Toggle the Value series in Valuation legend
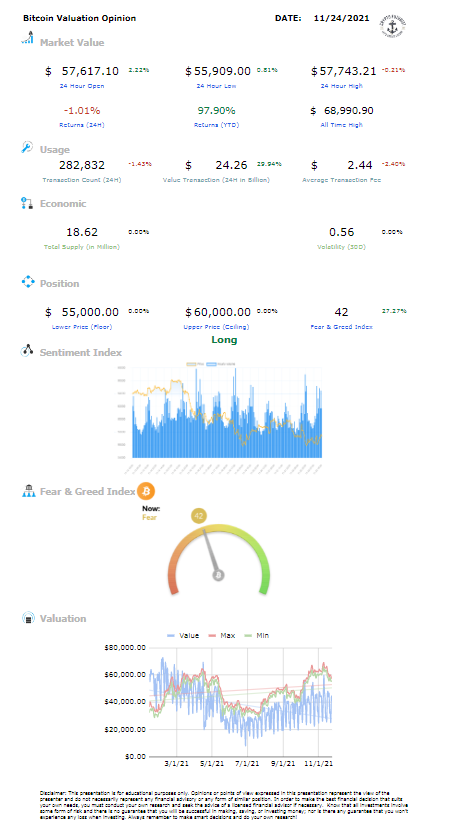The width and height of the screenshot is (452, 838). pos(183,635)
